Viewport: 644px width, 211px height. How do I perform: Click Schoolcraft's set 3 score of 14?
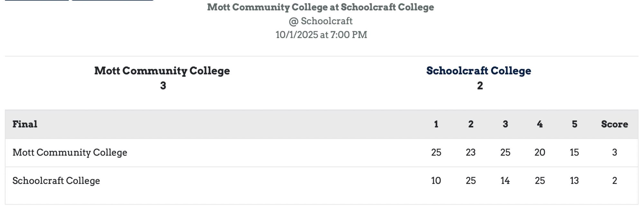(505, 181)
